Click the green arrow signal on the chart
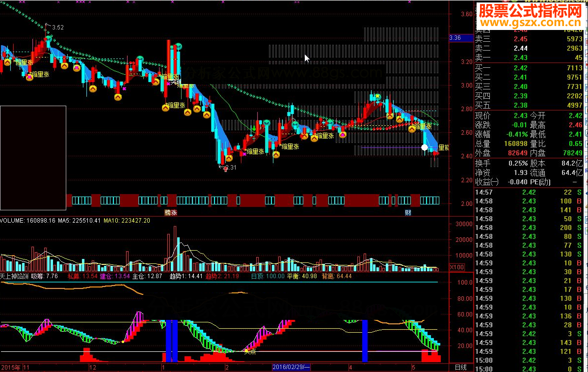The width and height of the screenshot is (588, 372). 254,129
